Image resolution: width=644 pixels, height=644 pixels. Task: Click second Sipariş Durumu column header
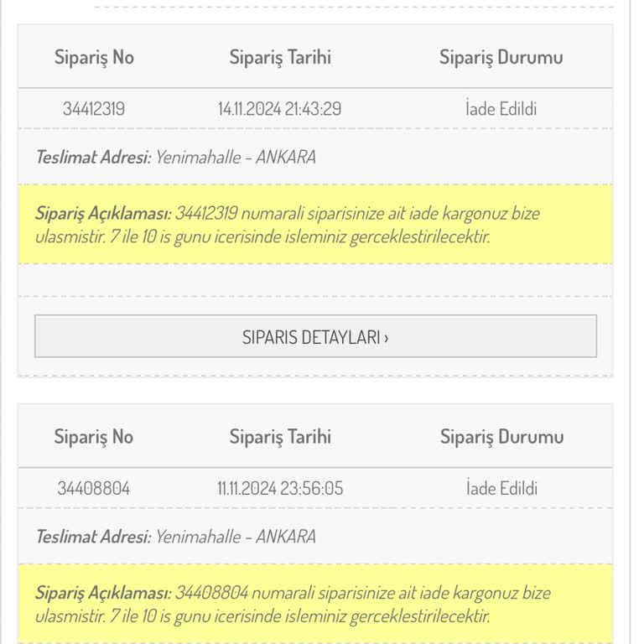coord(502,437)
